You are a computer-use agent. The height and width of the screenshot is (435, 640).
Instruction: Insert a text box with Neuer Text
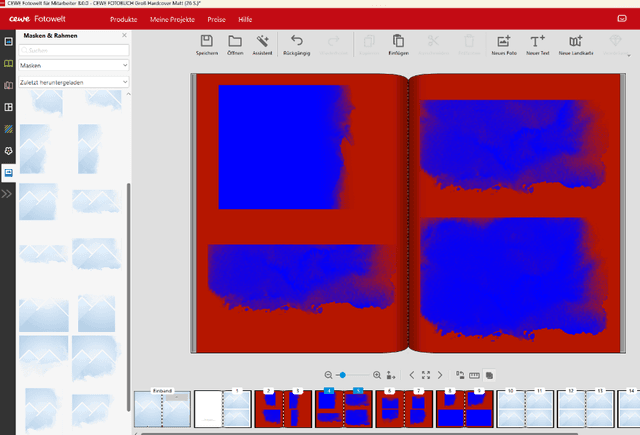click(538, 45)
